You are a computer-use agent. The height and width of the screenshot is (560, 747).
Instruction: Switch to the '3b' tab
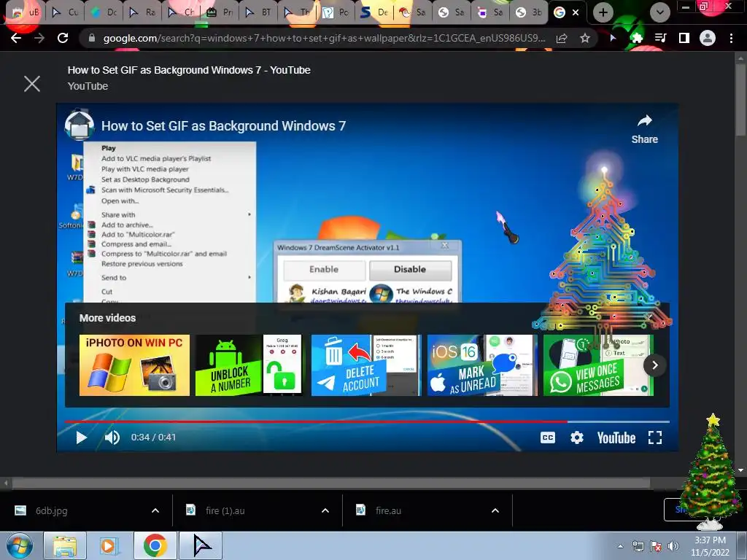coord(529,12)
